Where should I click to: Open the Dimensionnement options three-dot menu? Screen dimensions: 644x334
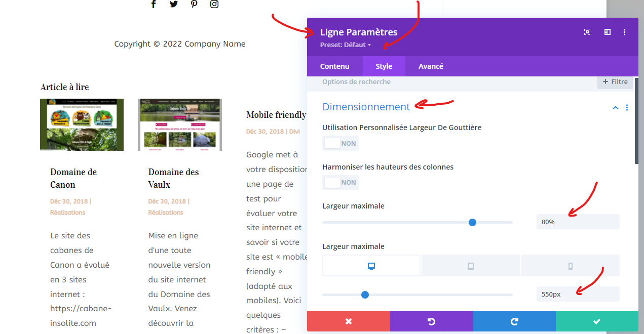(627, 108)
